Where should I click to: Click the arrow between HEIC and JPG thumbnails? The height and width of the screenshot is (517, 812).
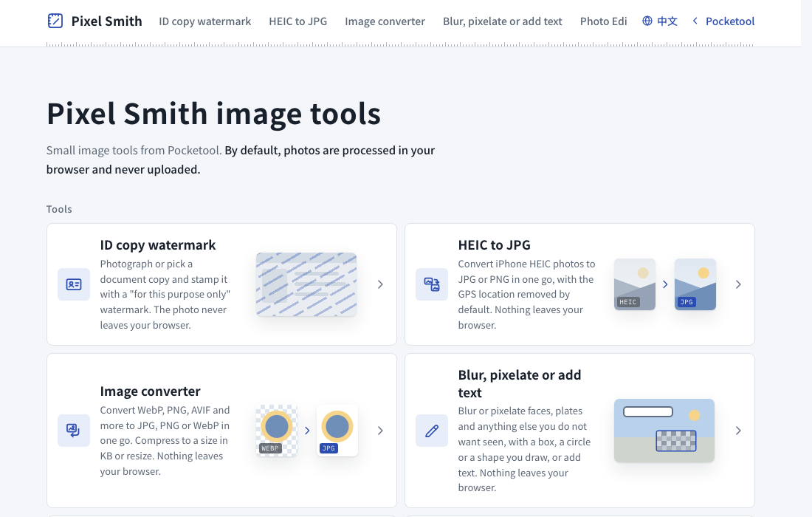coord(665,284)
